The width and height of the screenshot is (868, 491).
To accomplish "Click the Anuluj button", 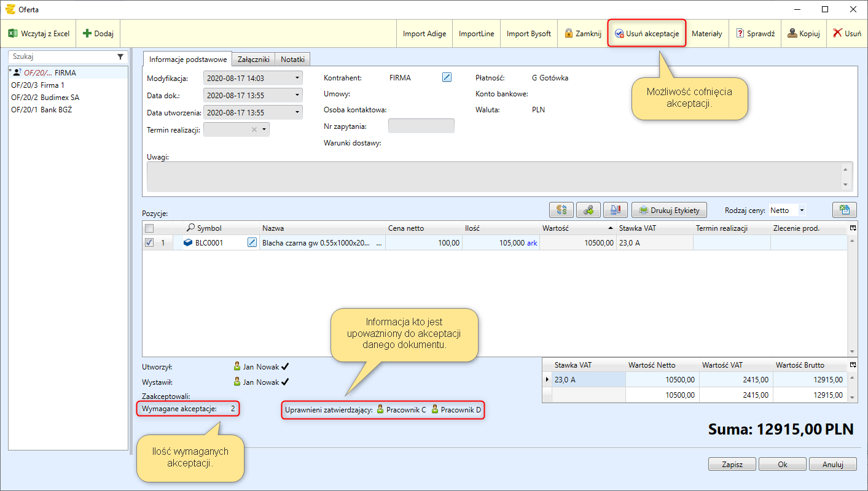I will (832, 465).
